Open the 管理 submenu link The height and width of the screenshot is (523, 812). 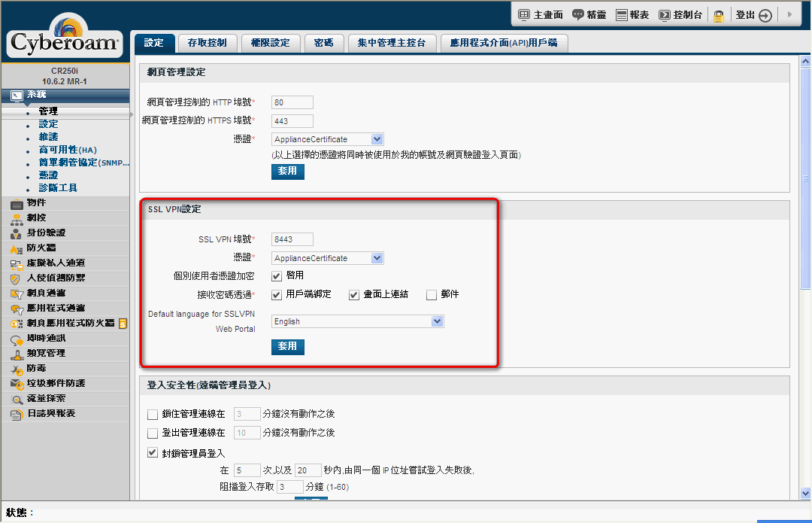(x=48, y=111)
